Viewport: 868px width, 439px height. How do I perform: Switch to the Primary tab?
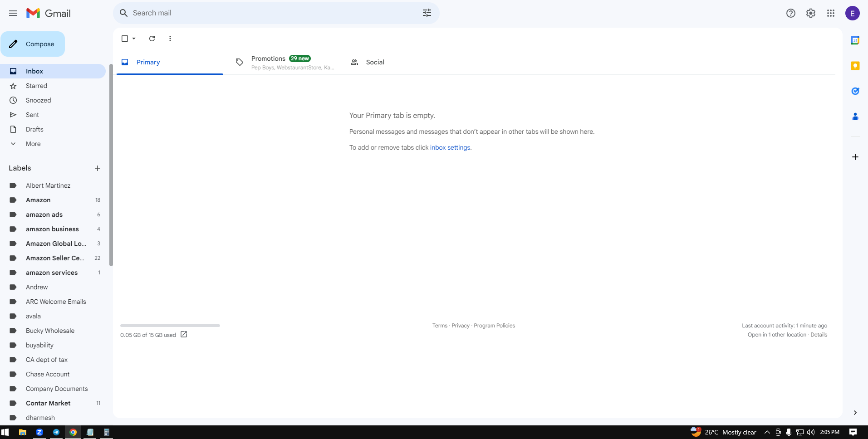pos(170,62)
